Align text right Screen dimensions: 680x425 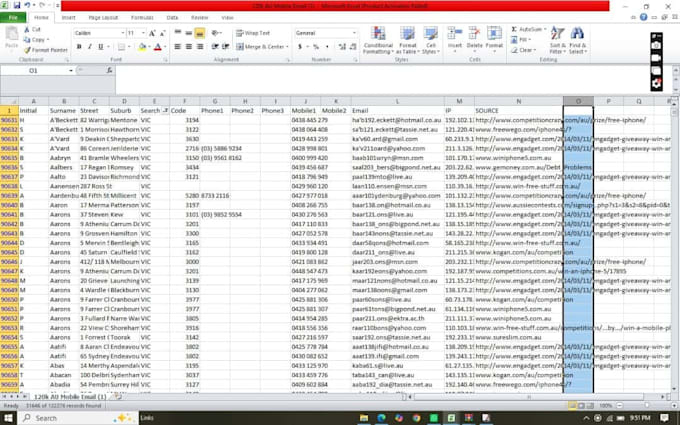[200, 46]
